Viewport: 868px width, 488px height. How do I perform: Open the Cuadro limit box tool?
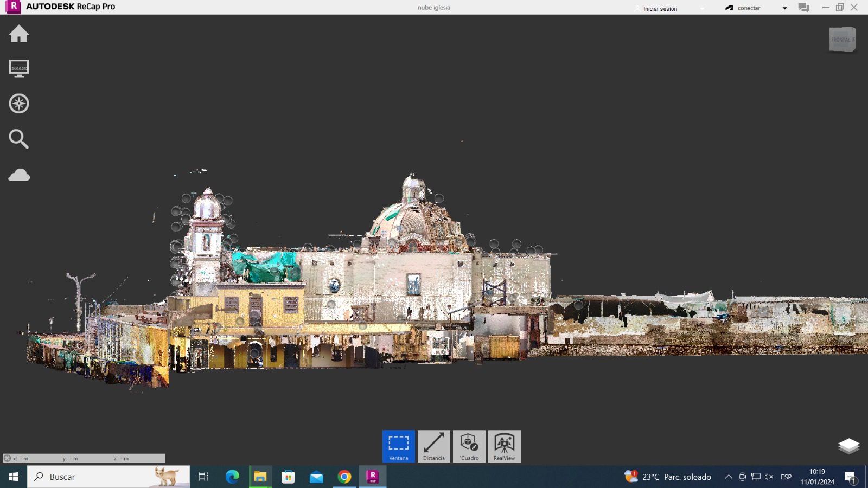click(x=469, y=446)
